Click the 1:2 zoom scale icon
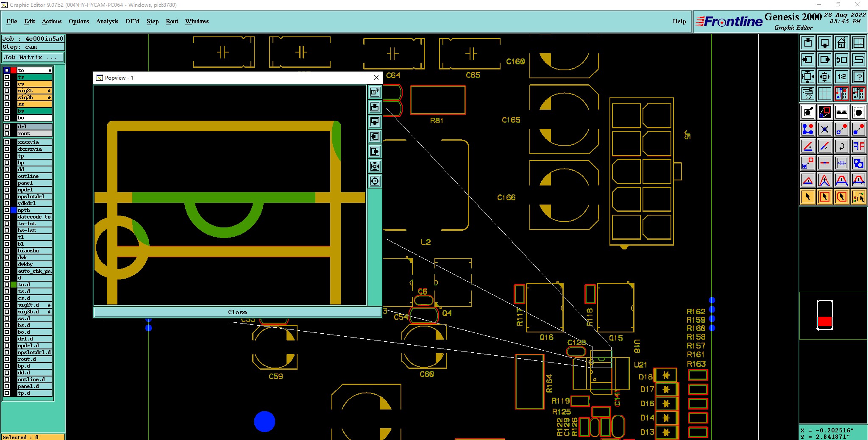Viewport: 868px width, 440px height. pyautogui.click(x=841, y=77)
